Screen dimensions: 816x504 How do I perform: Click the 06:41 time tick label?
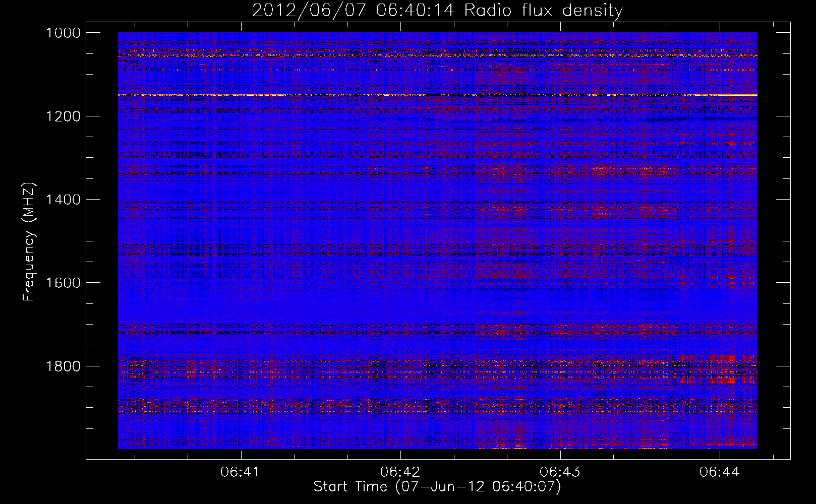coord(240,472)
